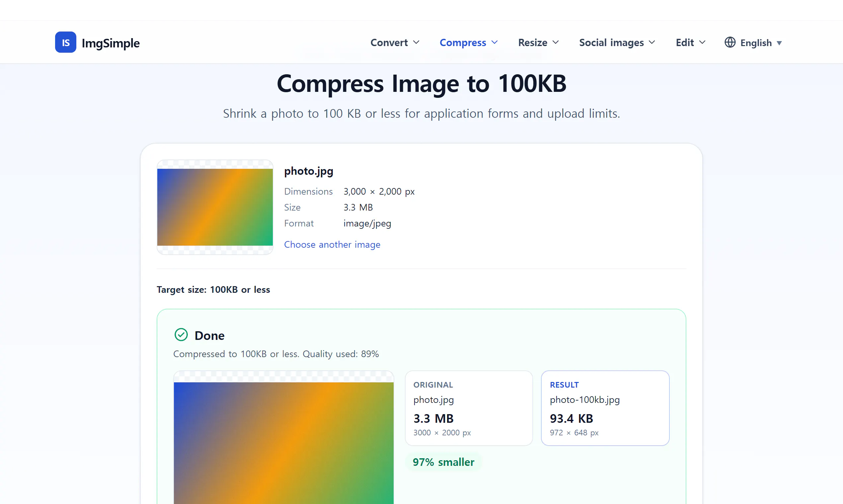Open the Convert dropdown menu
Image resolution: width=843 pixels, height=504 pixels.
395,42
